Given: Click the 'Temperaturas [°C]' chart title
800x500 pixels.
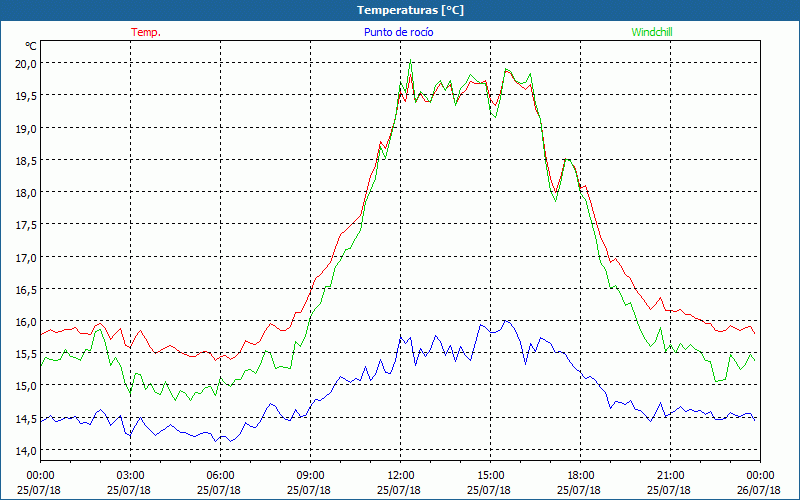Looking at the screenshot, I should point(410,10).
